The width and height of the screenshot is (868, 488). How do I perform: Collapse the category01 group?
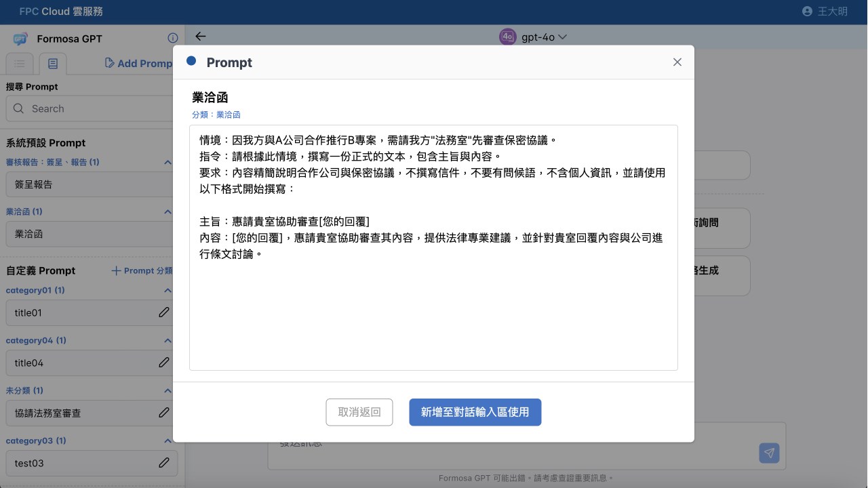[168, 291]
